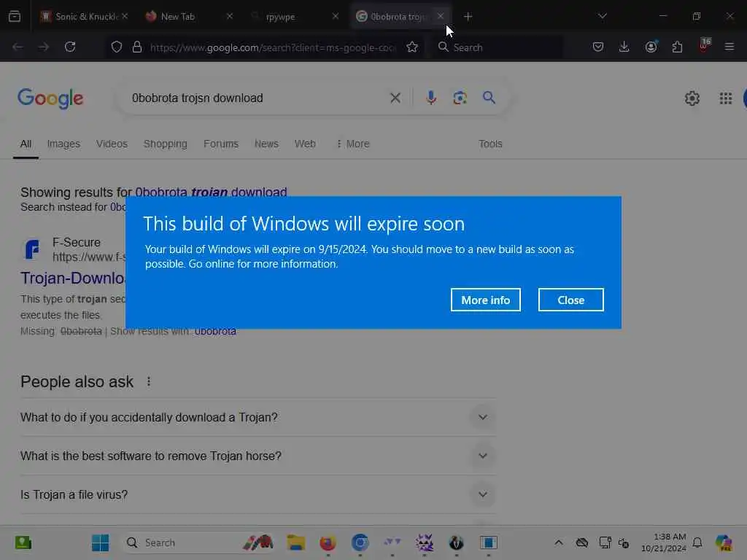Select the Shopping search tab
Viewport: 747px width, 560px height.
point(166,144)
